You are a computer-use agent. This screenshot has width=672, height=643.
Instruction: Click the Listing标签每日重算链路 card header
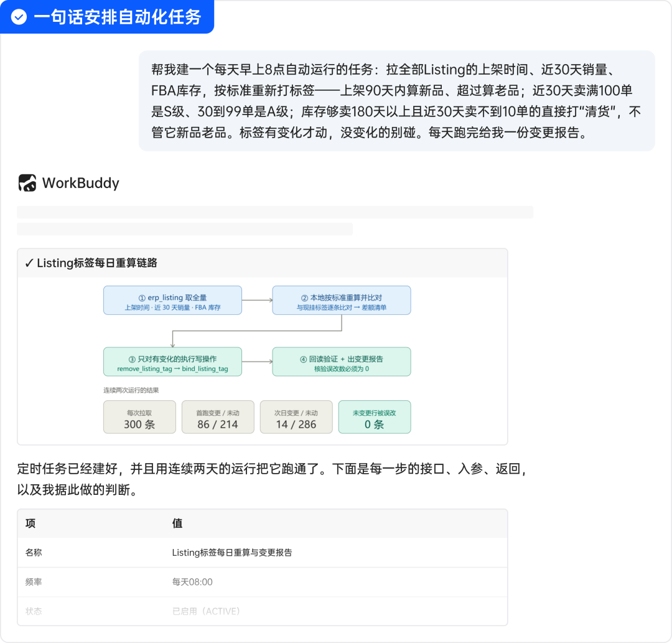[263, 263]
